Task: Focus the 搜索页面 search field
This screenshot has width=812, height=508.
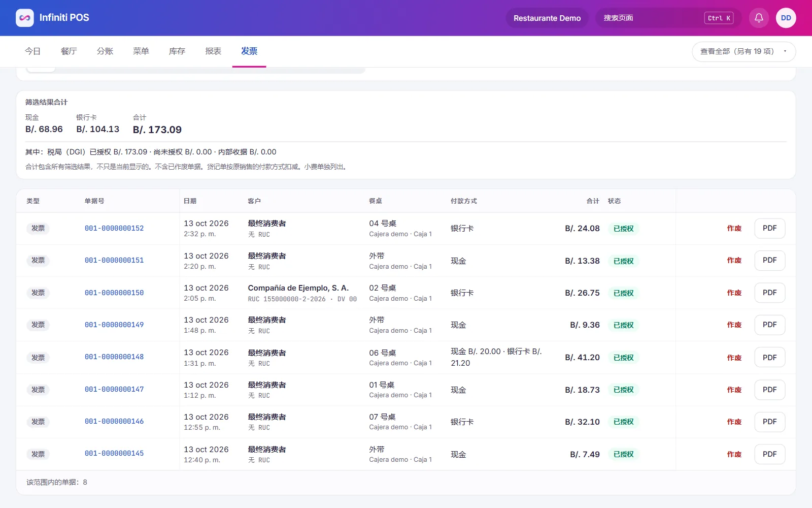Action: (668, 18)
